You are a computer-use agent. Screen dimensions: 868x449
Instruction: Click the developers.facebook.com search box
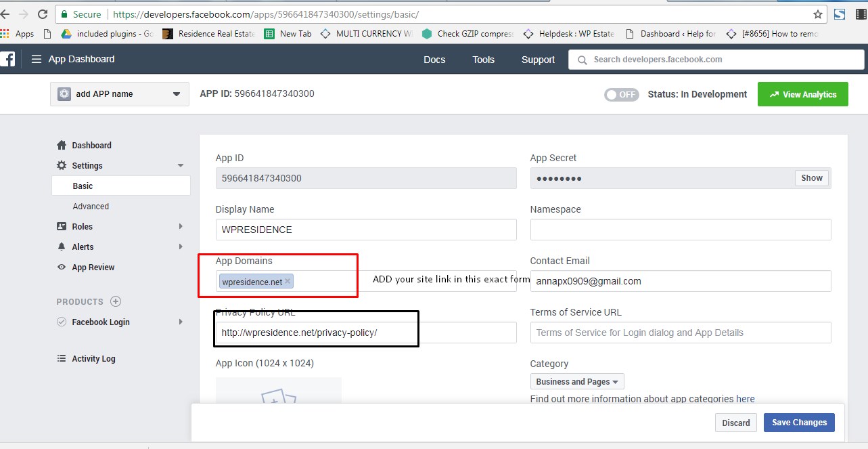pos(716,60)
